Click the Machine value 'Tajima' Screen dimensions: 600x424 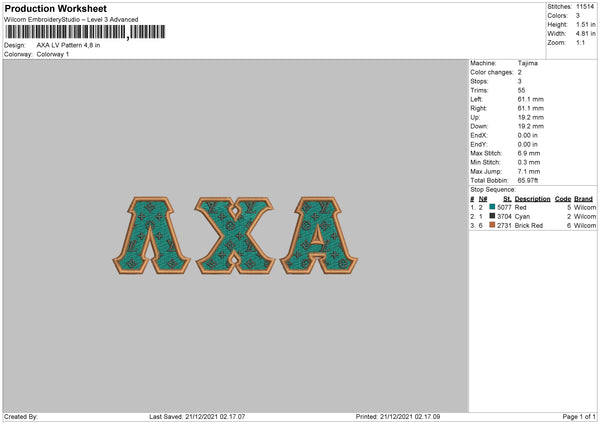[x=528, y=63]
